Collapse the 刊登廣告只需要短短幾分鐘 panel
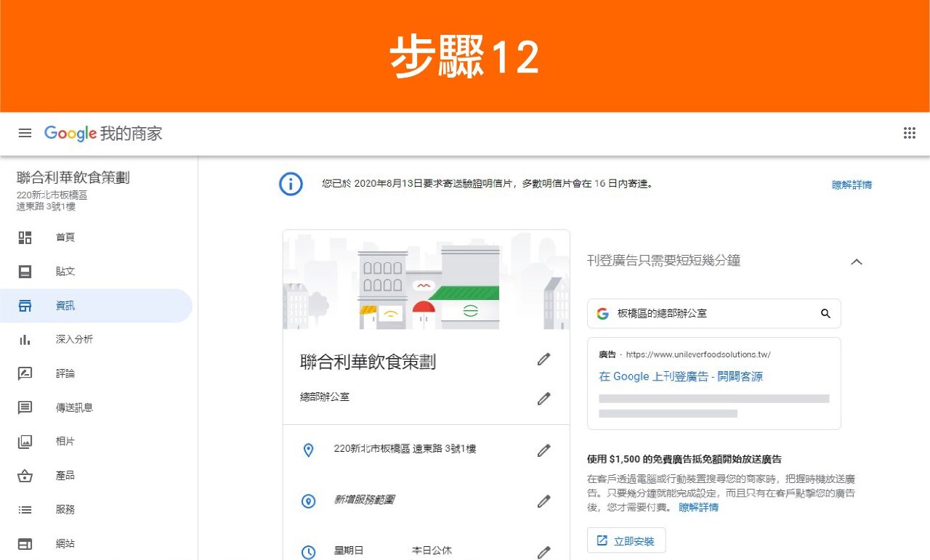This screenshot has height=560, width=930. click(x=857, y=261)
